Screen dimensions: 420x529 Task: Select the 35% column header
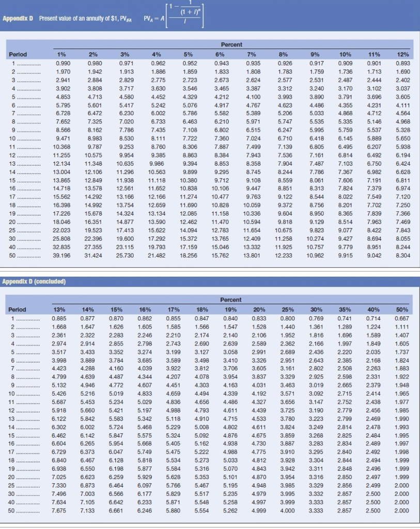(x=345, y=309)
